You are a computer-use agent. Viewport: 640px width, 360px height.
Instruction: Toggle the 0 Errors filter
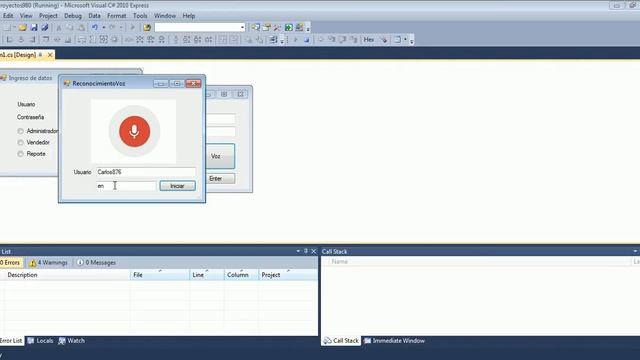11,262
